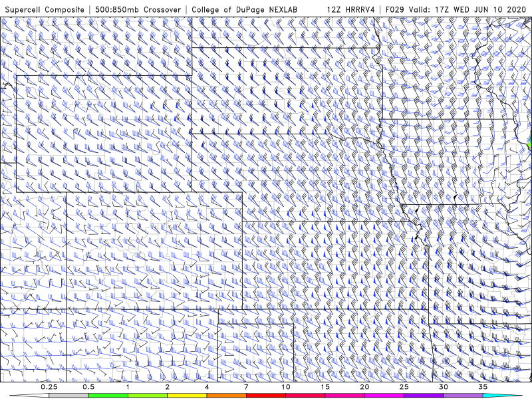Click the green 0.5–1 color bar segment

(108, 396)
